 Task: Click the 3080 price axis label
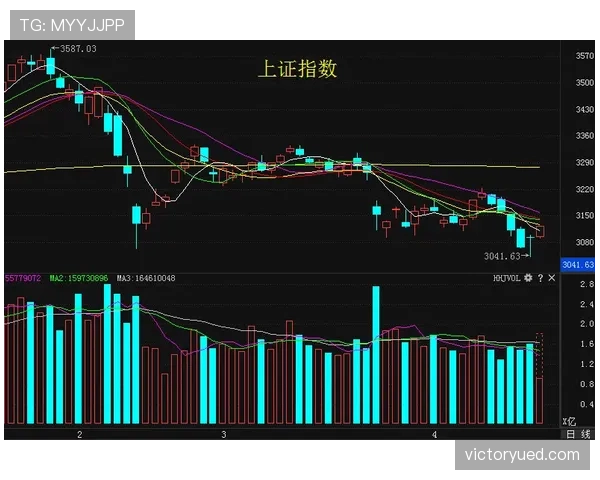585,242
